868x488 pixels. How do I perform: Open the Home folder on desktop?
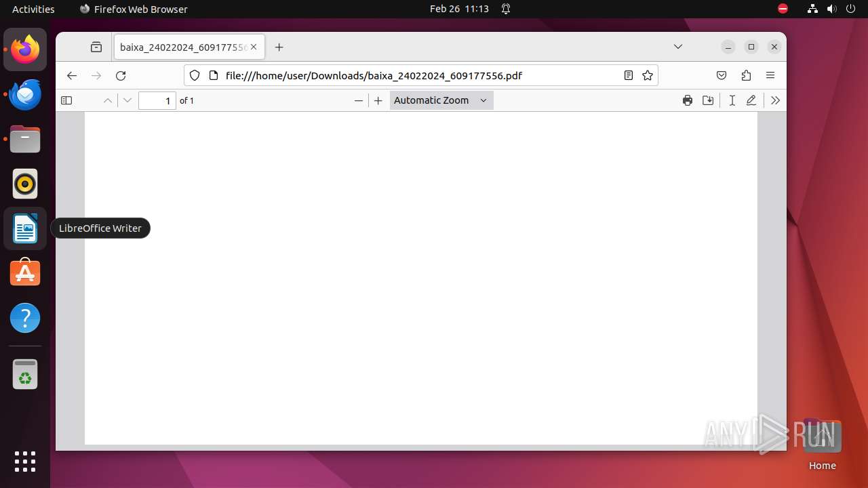pyautogui.click(x=822, y=445)
